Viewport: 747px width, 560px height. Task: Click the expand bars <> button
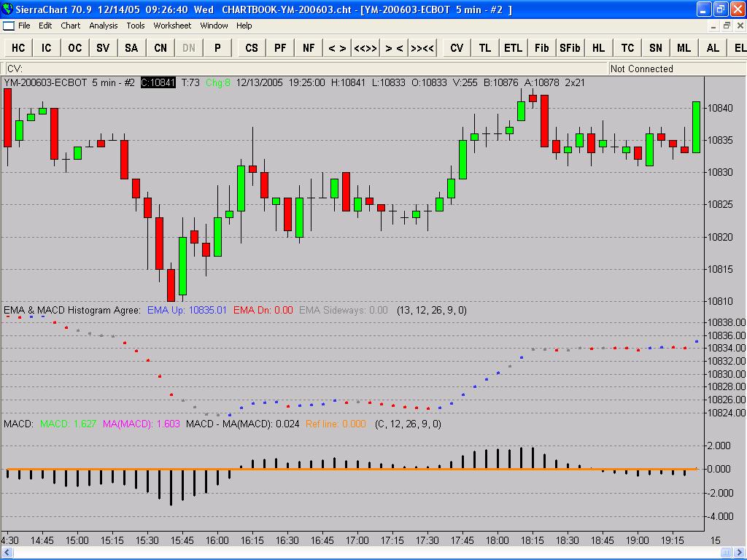[x=337, y=47]
